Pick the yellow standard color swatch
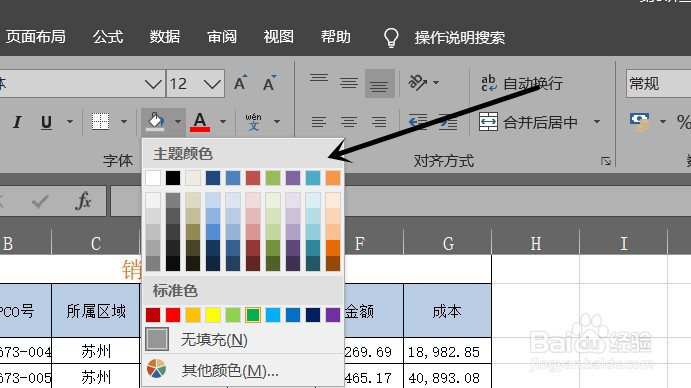 [213, 315]
